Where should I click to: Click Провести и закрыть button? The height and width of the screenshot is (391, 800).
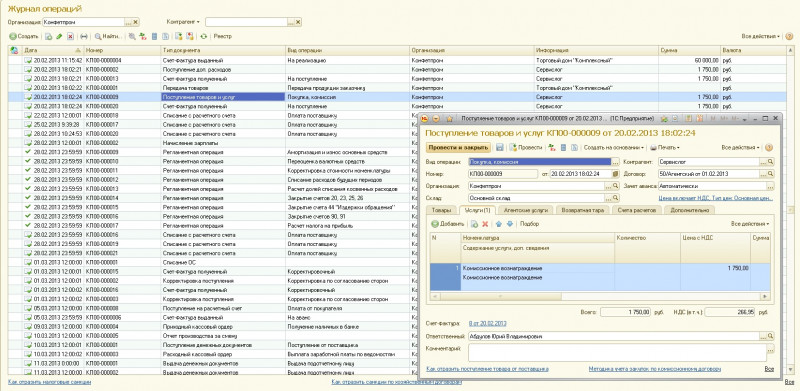458,148
